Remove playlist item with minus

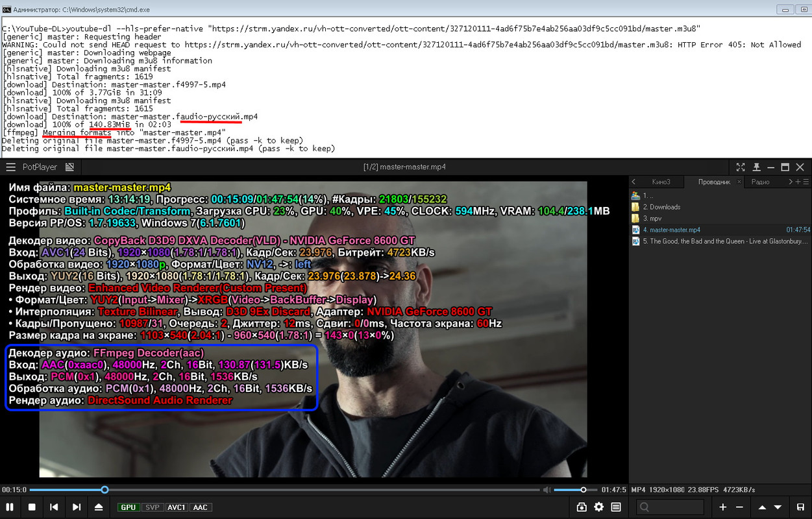click(x=740, y=507)
